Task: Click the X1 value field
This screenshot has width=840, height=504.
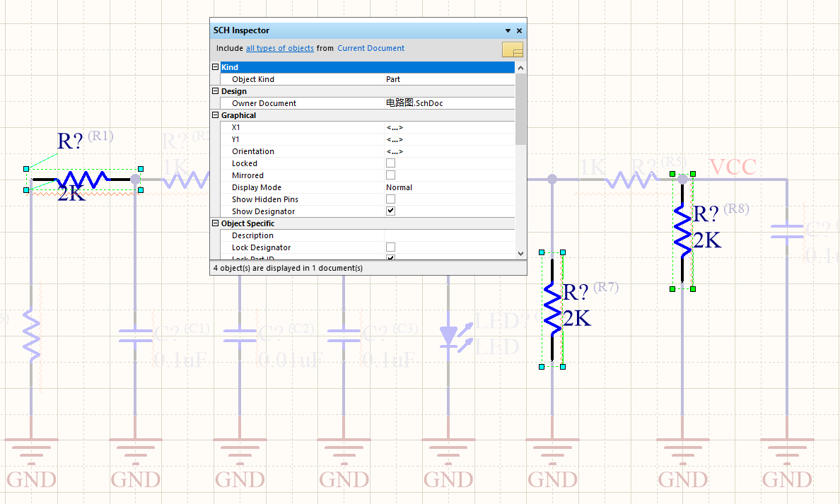Action: point(450,127)
